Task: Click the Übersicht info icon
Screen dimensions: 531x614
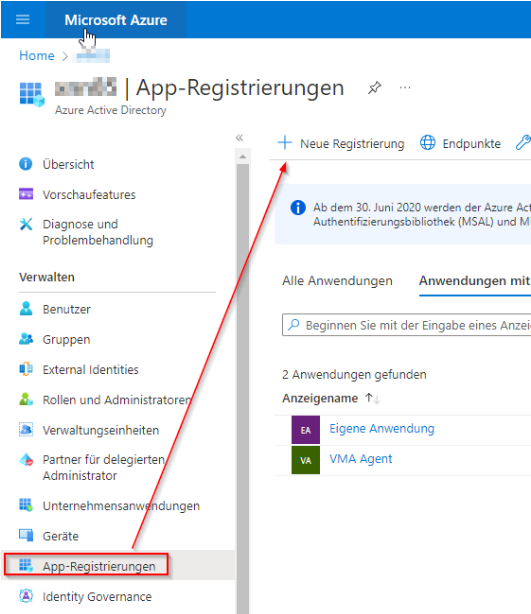Action: (26, 164)
